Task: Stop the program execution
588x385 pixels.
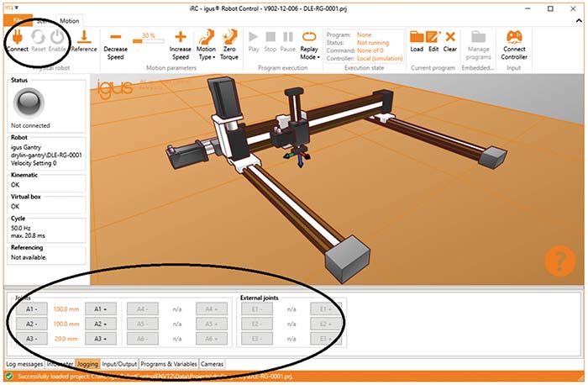Action: (270, 41)
